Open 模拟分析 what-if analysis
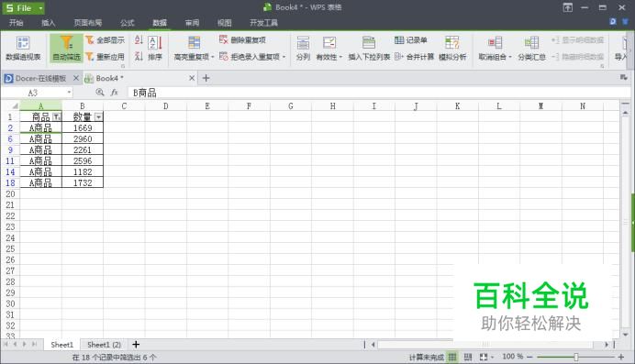This screenshot has width=635, height=364. point(452,48)
